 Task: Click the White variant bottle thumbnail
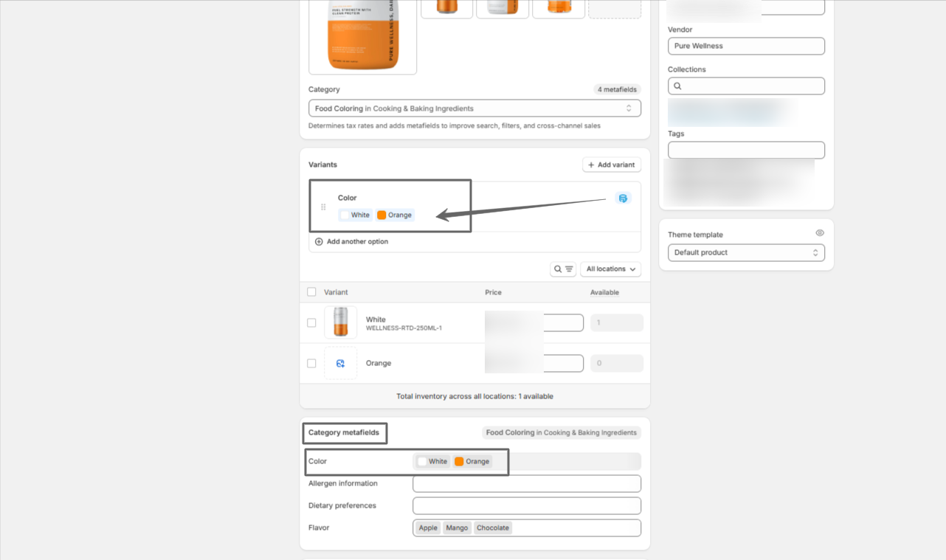pos(340,322)
